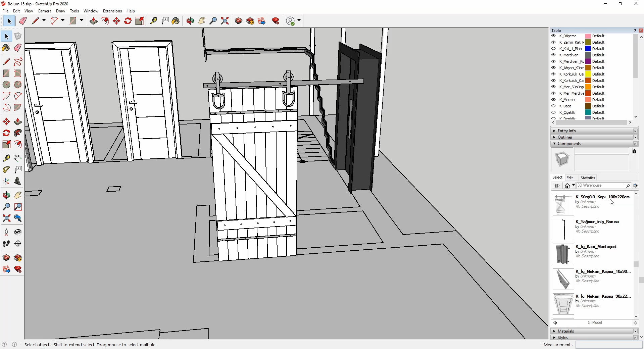The image size is (644, 349).
Task: Click the 3D Warehouse search field
Action: click(600, 186)
